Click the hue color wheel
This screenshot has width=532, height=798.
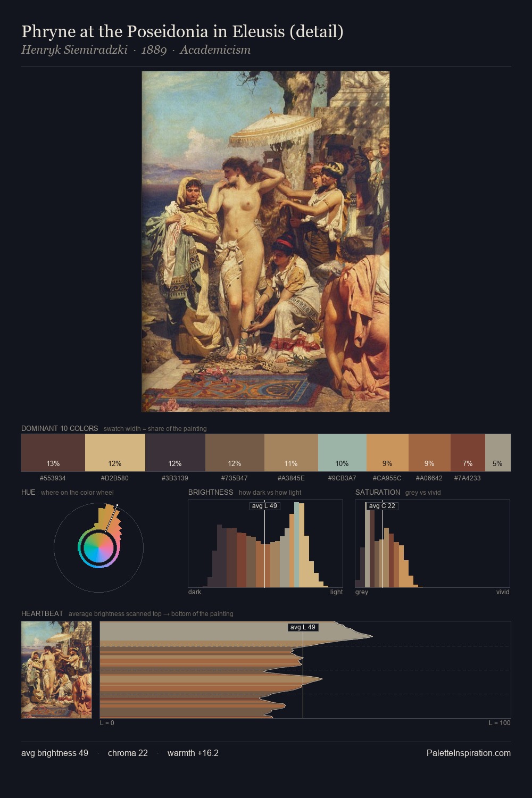[98, 547]
